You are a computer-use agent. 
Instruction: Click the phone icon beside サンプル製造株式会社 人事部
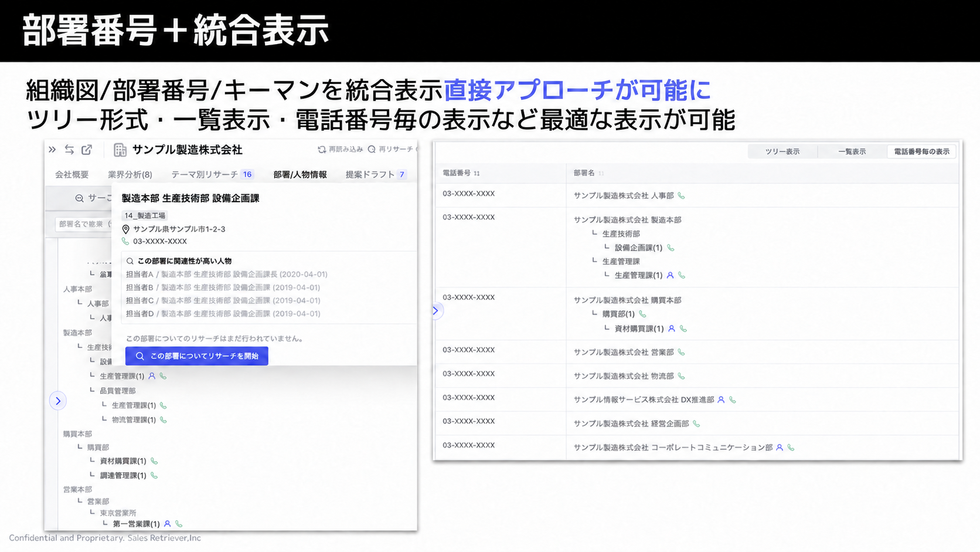click(x=681, y=195)
